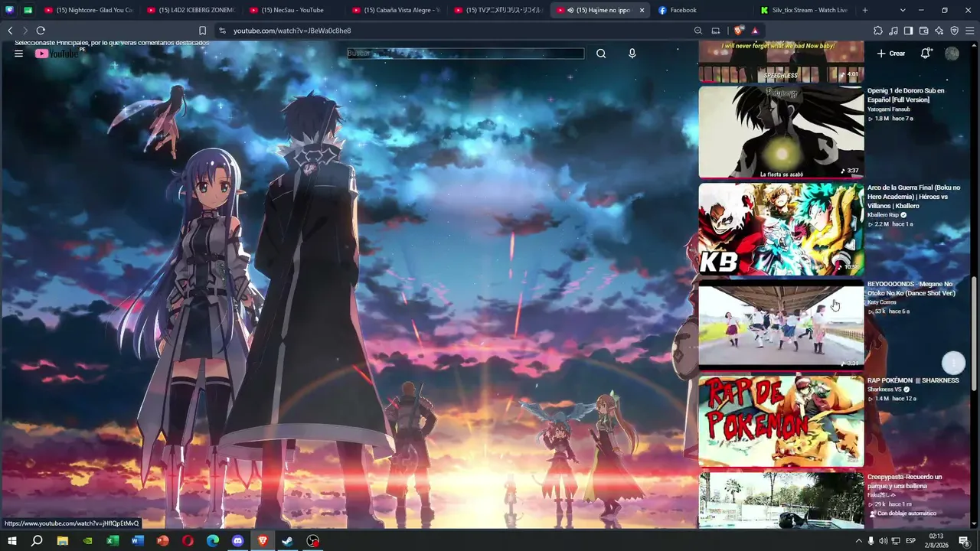Open the ESP keyboard language selector
980x551 pixels.
coord(910,541)
